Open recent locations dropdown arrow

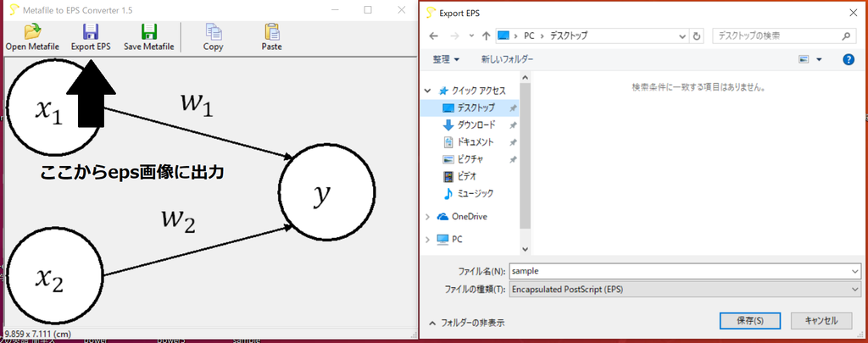pyautogui.click(x=471, y=36)
